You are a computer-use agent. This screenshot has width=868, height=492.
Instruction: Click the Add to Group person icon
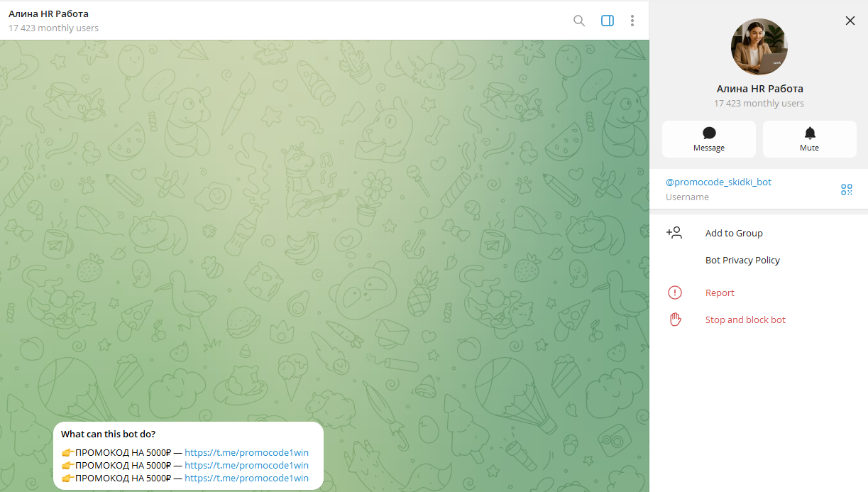pos(674,233)
